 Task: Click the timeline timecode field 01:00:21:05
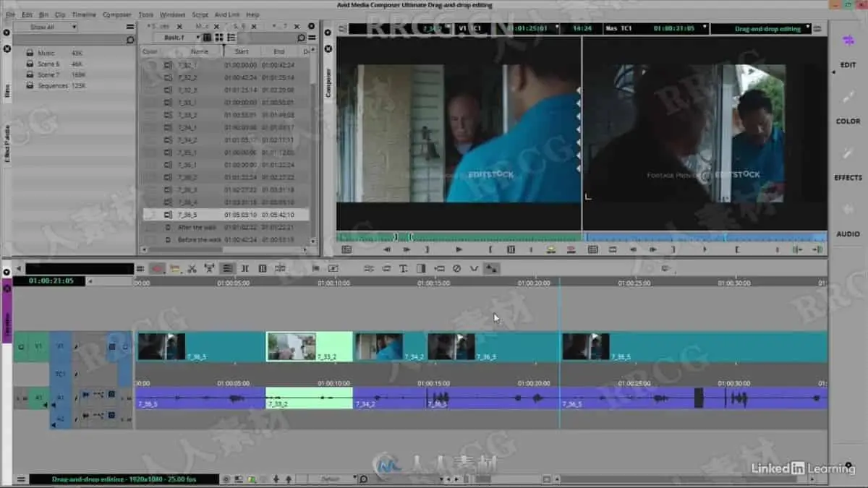[x=48, y=281]
